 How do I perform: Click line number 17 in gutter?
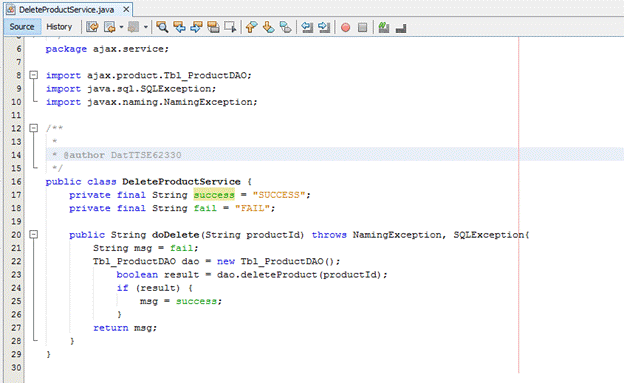point(16,195)
